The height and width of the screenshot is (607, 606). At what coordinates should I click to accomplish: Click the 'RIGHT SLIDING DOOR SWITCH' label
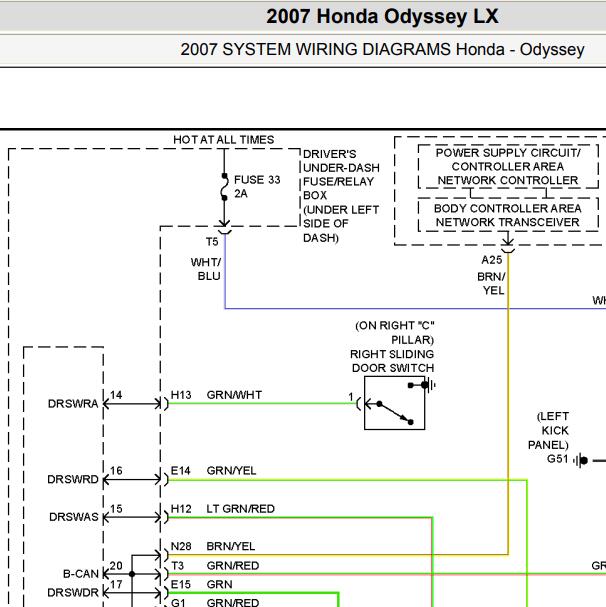tap(392, 361)
